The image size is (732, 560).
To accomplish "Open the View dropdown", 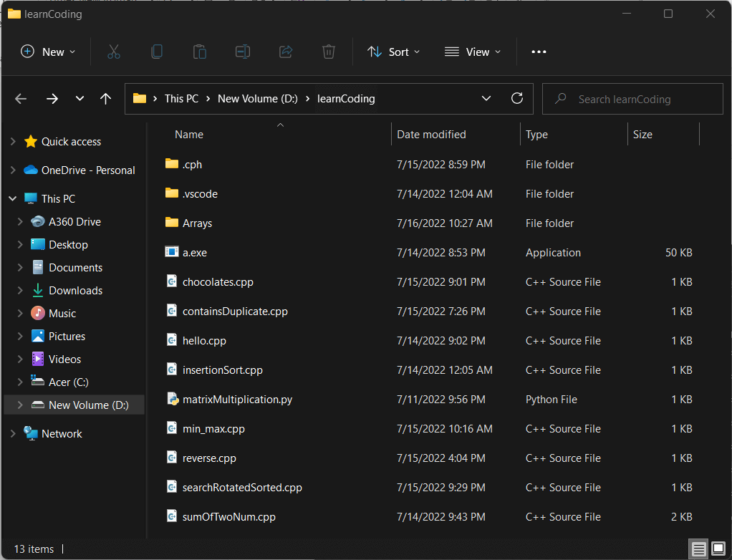I will coord(472,51).
